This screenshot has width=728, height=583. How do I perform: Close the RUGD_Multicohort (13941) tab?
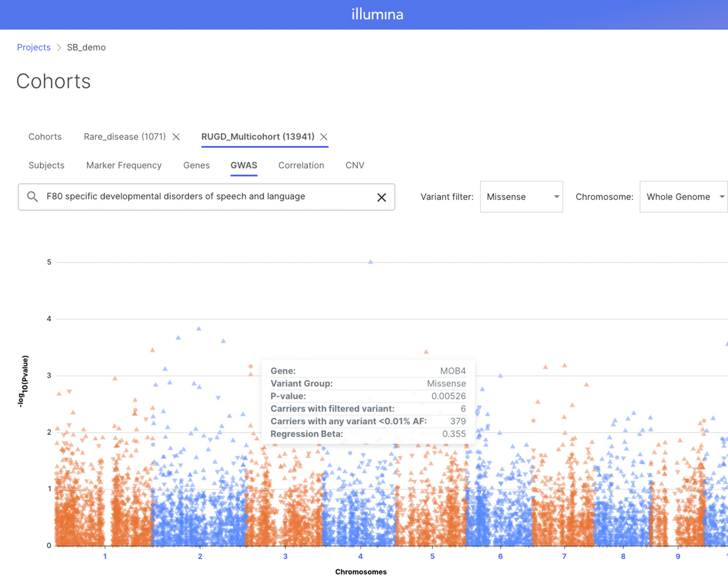point(323,137)
